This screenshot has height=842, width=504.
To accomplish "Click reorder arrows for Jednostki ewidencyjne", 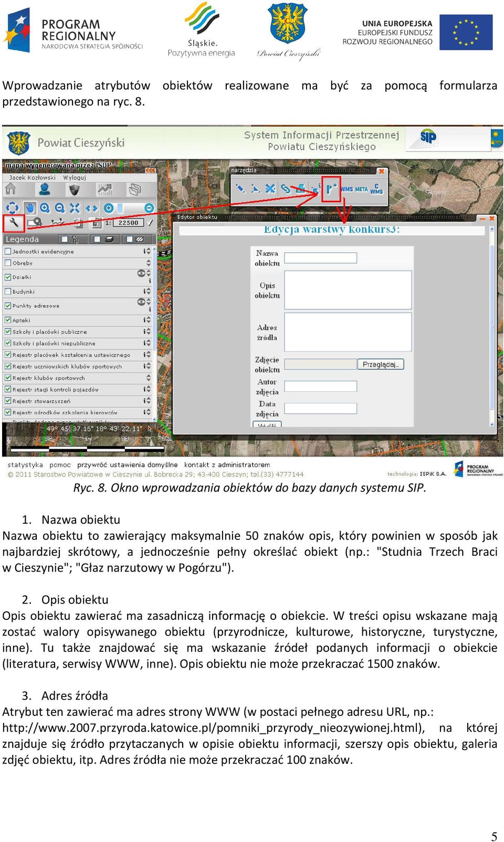I will [149, 251].
